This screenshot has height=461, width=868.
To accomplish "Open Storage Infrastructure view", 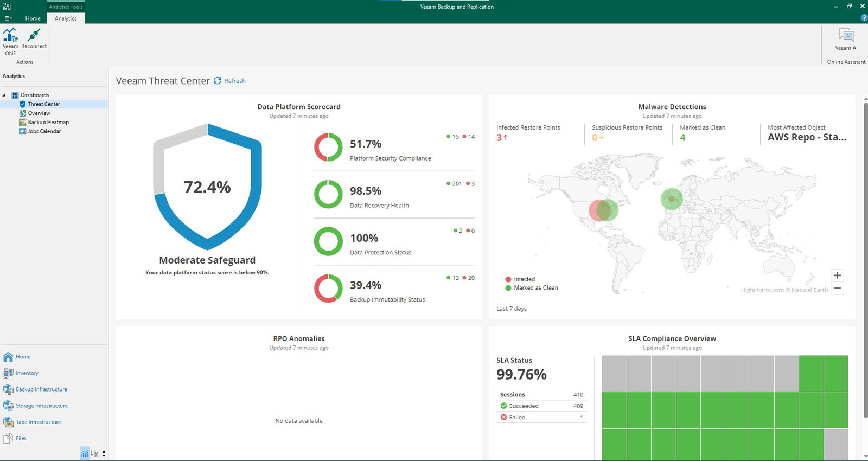I will tap(42, 406).
